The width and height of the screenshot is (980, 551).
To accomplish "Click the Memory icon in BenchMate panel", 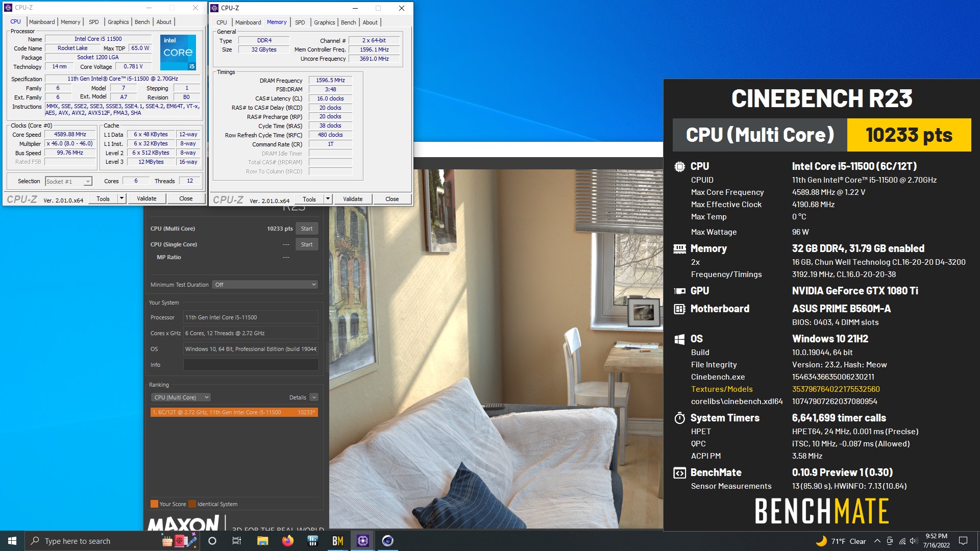I will coord(679,248).
